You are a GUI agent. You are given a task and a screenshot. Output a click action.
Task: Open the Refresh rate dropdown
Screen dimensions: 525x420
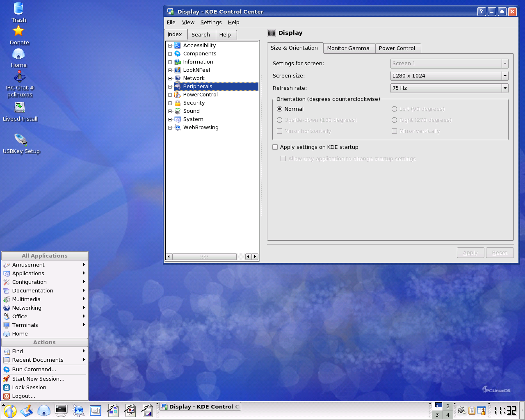click(450, 88)
